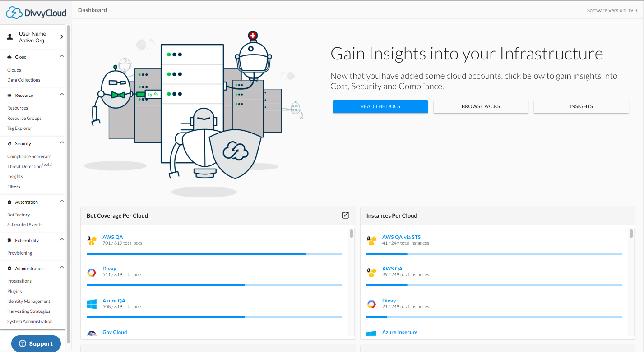Click the DivvyCloud logo

[36, 13]
